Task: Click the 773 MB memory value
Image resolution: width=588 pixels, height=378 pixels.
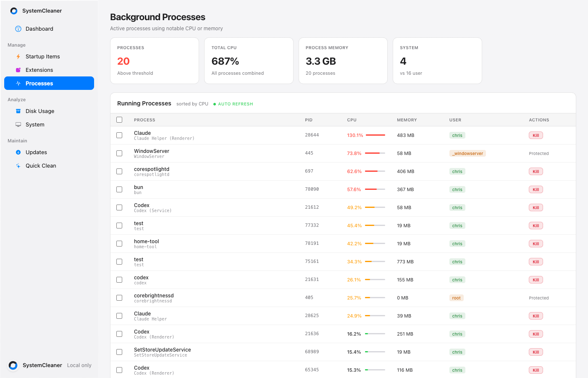Action: 405,262
